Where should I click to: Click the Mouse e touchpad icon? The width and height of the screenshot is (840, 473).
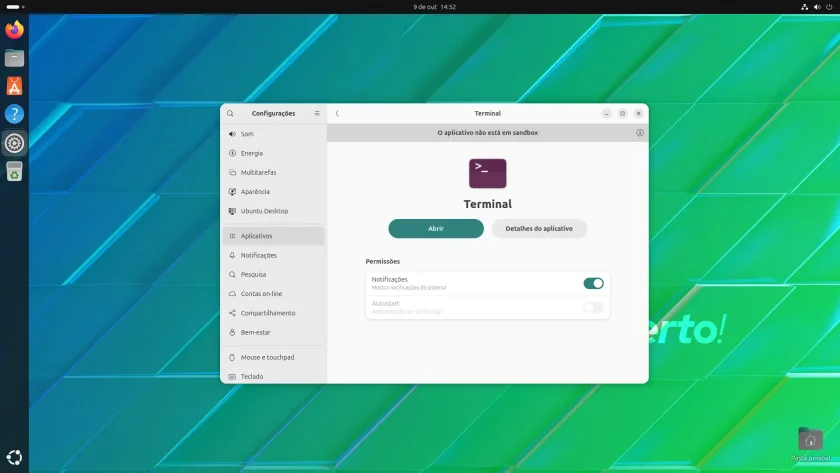pos(232,357)
